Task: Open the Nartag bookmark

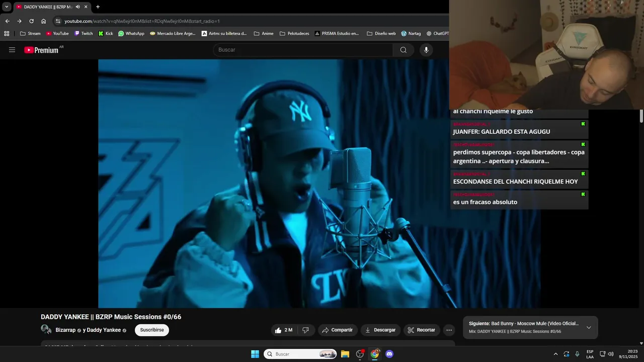Action: [411, 34]
